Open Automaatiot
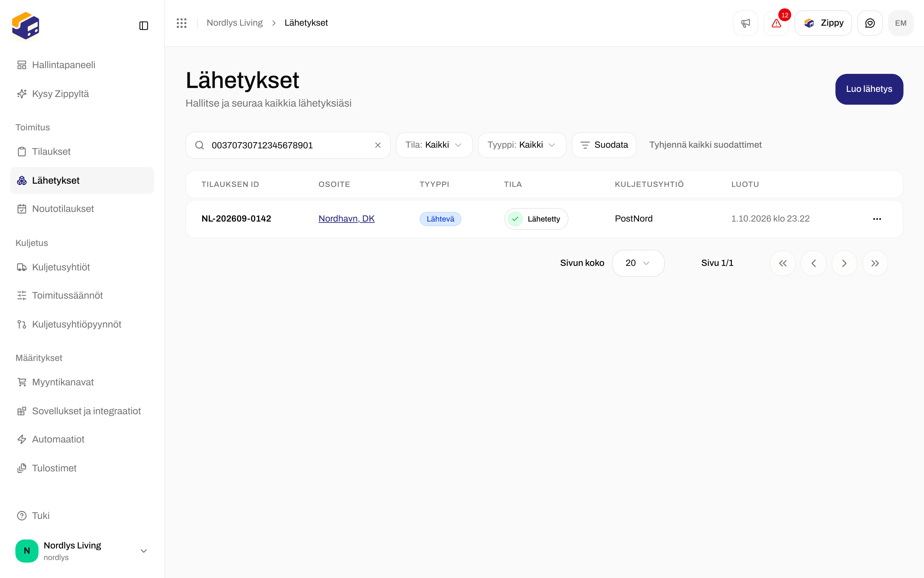The width and height of the screenshot is (924, 578). point(82,440)
